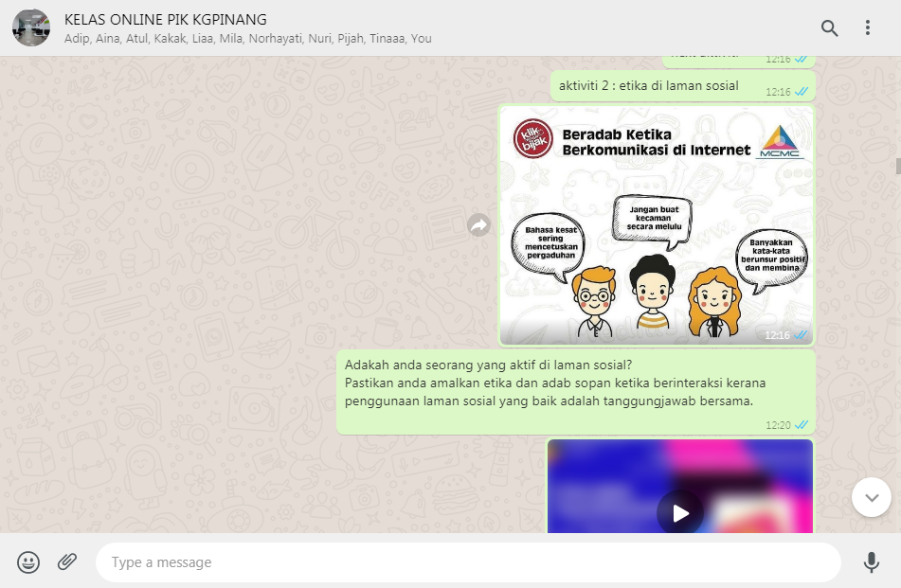This screenshot has width=901, height=588.
Task: Open the three-dot chat menu
Action: [x=868, y=28]
